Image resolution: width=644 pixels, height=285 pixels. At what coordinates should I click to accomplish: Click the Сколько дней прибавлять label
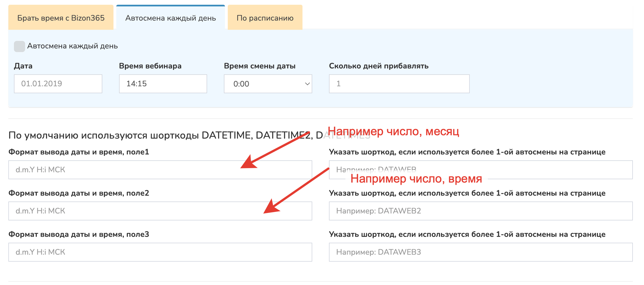379,66
